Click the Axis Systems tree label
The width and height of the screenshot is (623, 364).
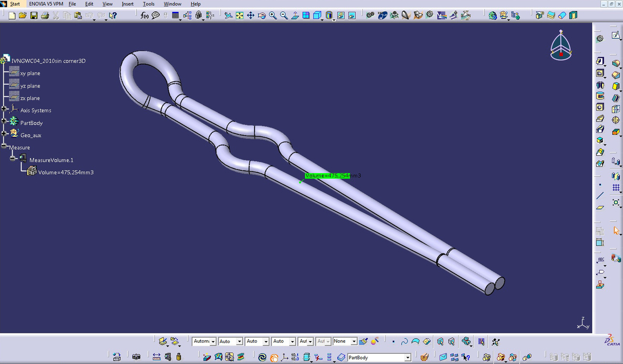coord(36,110)
